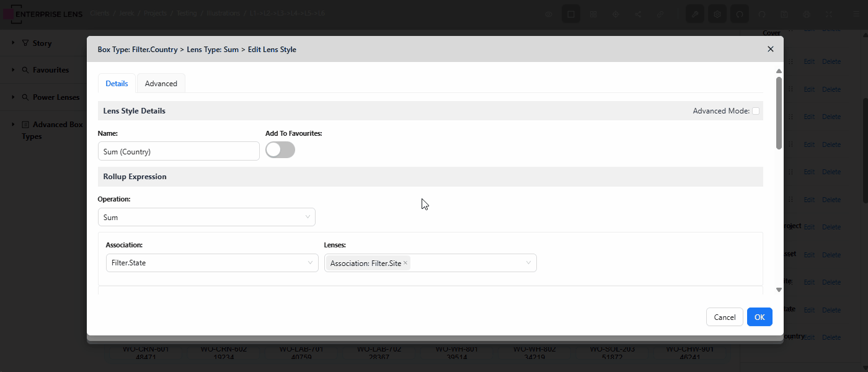The width and height of the screenshot is (868, 372).
Task: Click the wrench tool icon in toolbar
Action: (694, 14)
